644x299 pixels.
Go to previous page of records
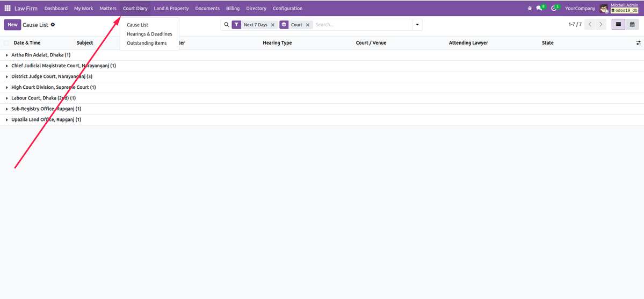coord(590,25)
